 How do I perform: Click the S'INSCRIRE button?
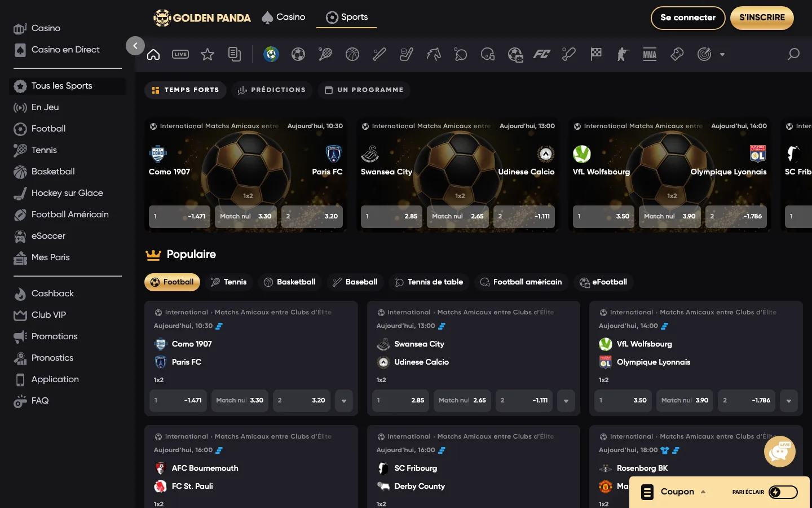click(x=762, y=17)
